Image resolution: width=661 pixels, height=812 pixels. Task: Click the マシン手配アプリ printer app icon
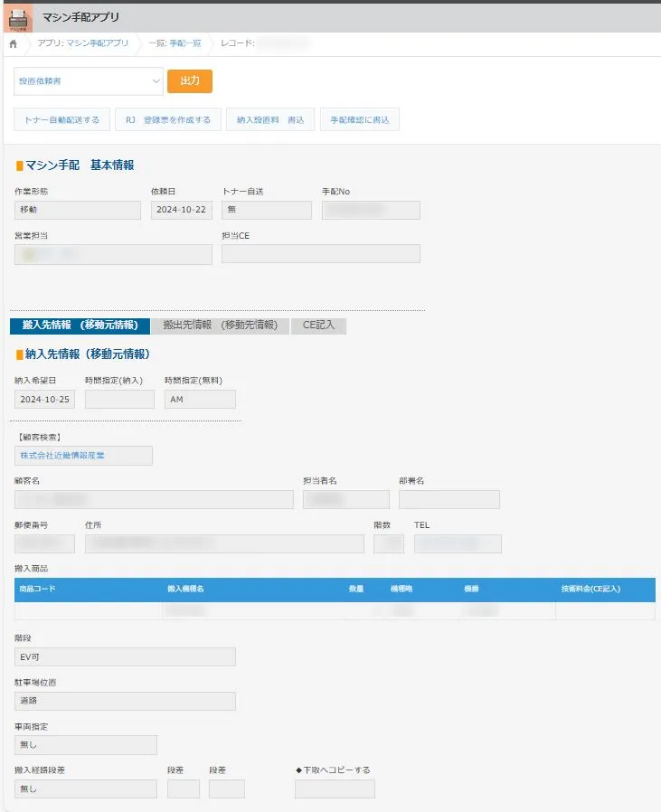click(19, 17)
